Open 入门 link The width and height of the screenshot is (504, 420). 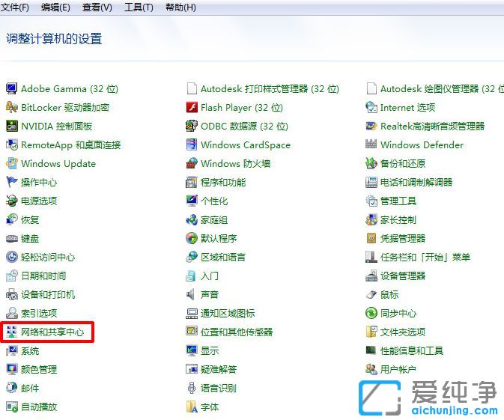coord(210,276)
